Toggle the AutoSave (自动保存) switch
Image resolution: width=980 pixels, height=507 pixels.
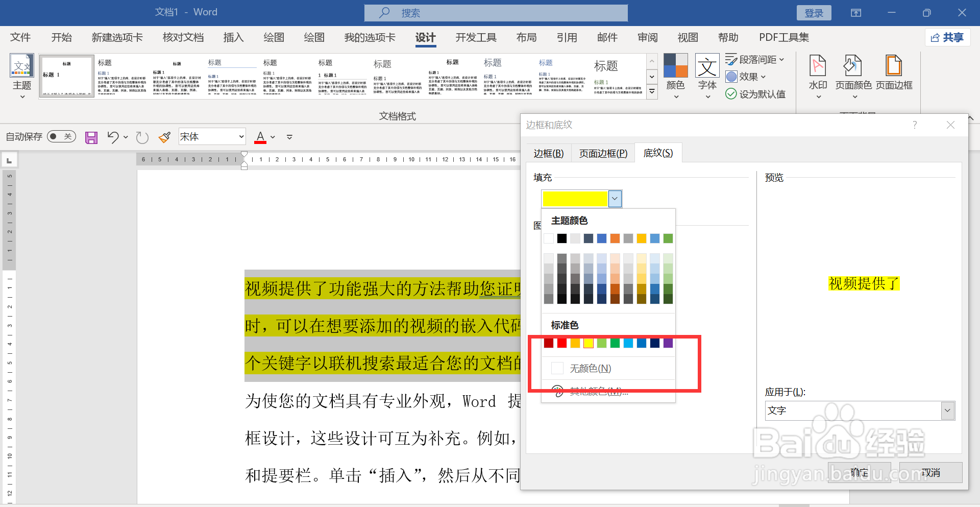pyautogui.click(x=61, y=136)
